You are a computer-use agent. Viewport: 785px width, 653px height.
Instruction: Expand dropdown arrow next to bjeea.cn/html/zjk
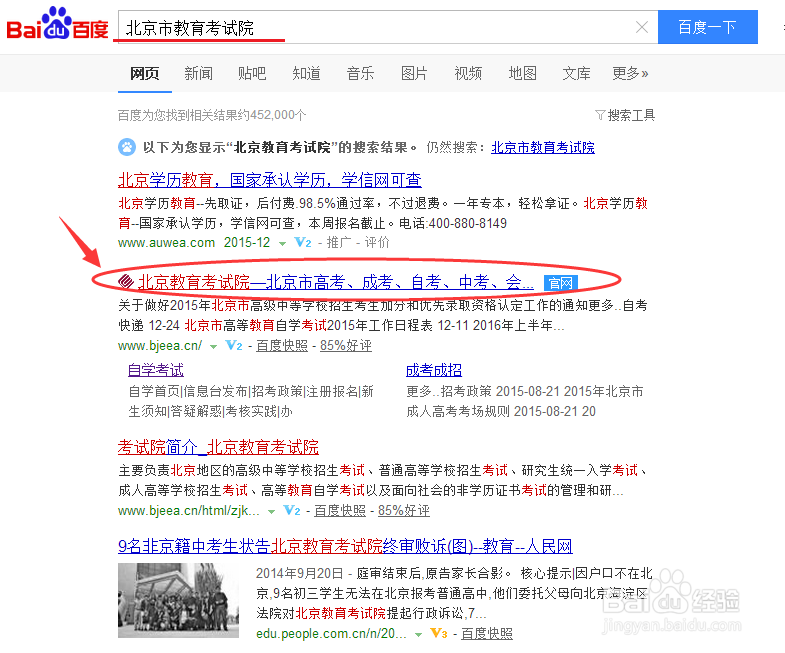click(x=271, y=512)
